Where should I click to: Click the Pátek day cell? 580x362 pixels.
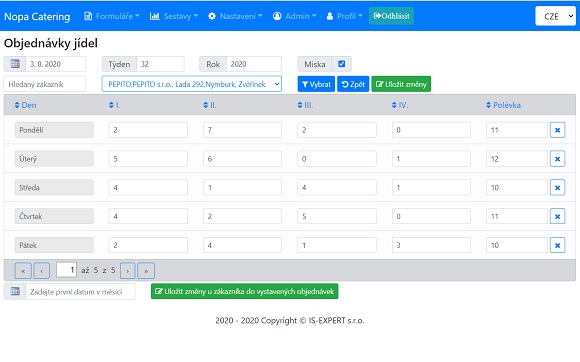[x=54, y=245]
